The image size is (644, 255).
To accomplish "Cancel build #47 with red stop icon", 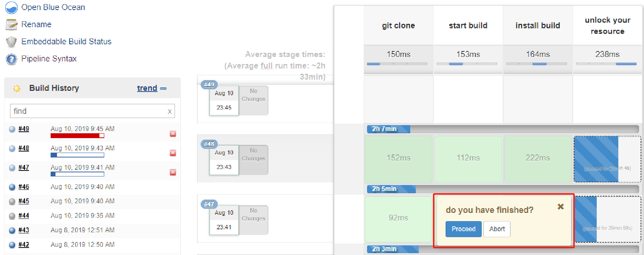I will pyautogui.click(x=173, y=172).
